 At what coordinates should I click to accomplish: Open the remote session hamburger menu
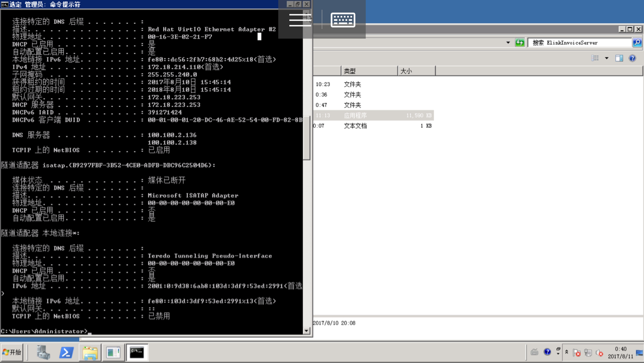pyautogui.click(x=300, y=20)
